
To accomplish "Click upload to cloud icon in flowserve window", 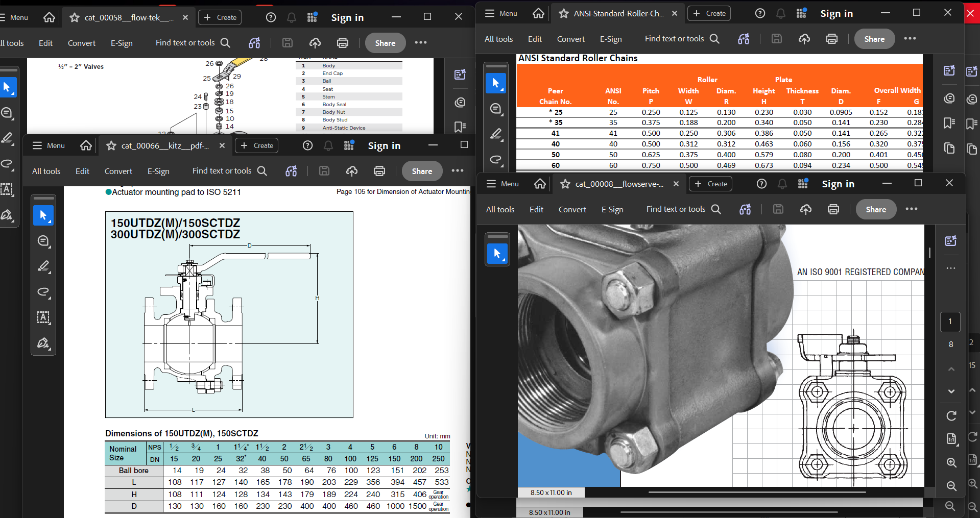I will coord(806,209).
